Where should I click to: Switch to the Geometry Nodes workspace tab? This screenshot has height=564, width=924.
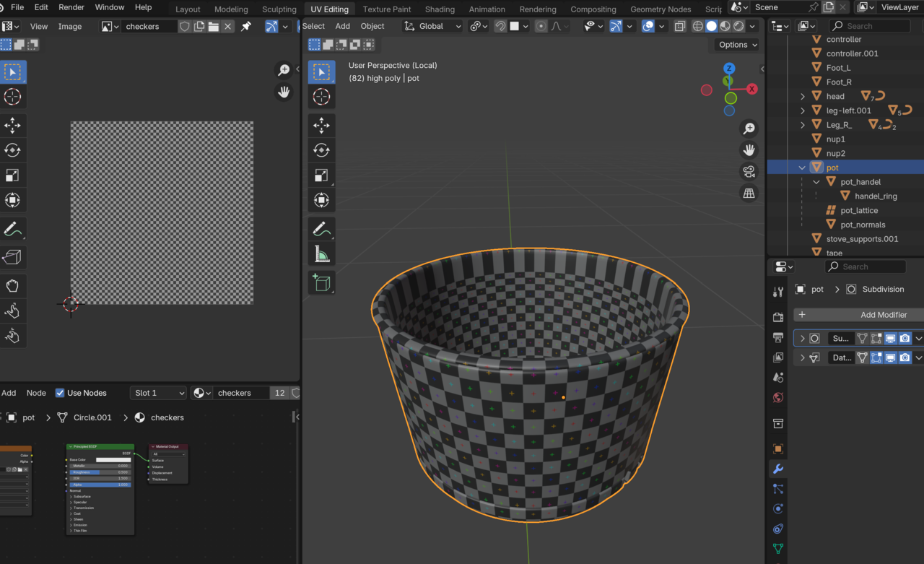661,9
